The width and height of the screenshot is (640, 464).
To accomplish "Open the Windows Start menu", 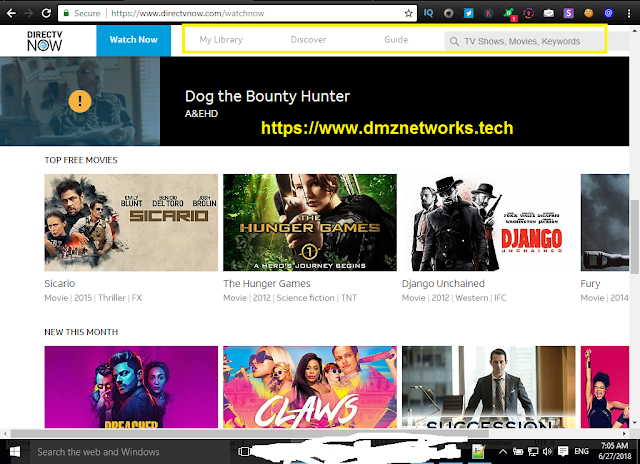I will pos(15,452).
